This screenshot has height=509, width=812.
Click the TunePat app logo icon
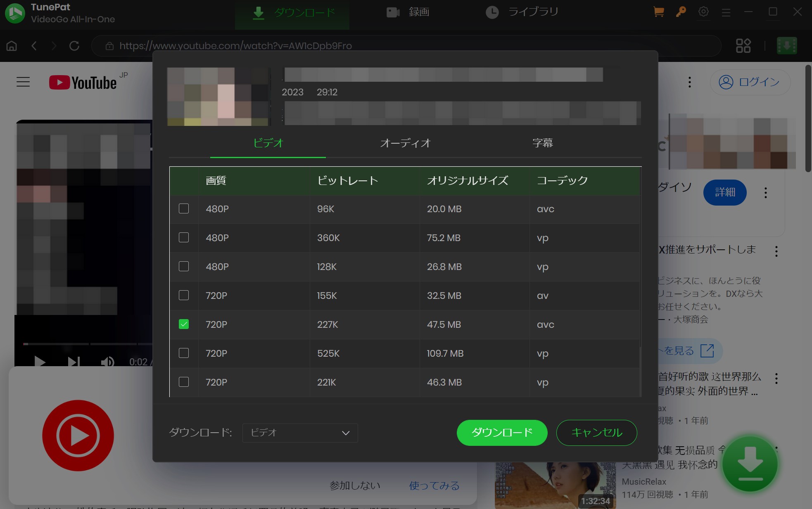pos(15,13)
